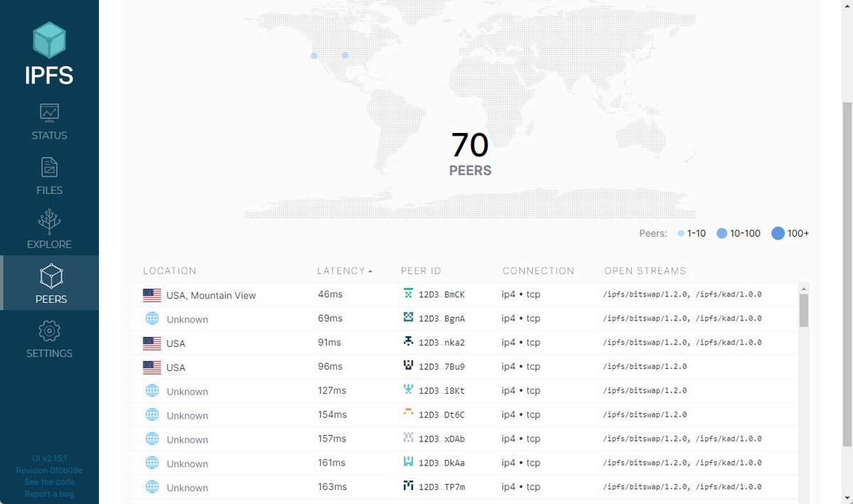Viewport: 853px width, 504px height.
Task: Click identicon for peer 12D3..BmCK
Action: point(408,294)
